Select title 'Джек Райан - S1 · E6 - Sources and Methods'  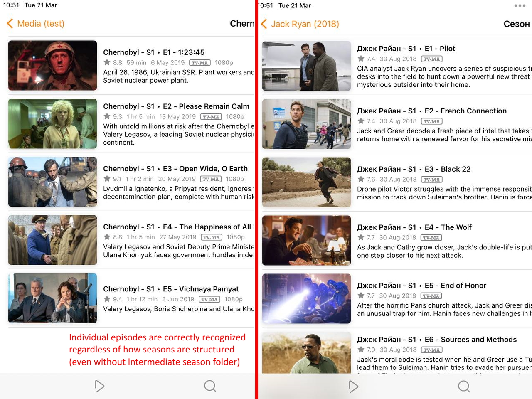click(x=437, y=340)
